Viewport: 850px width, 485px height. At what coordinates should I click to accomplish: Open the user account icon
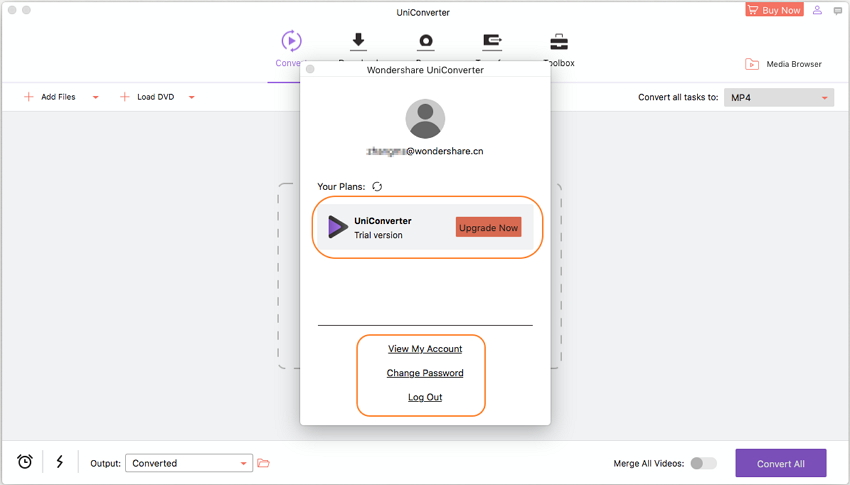(x=817, y=10)
